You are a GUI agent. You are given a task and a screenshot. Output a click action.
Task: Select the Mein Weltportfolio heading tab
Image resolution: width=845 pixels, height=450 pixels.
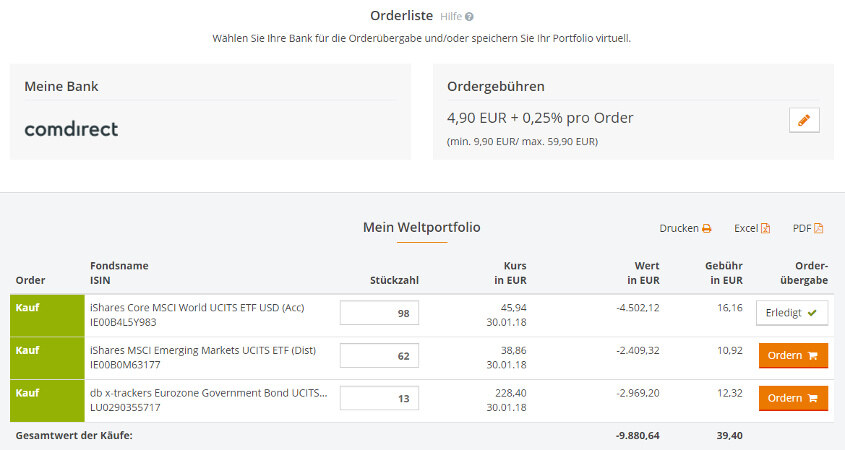[421, 228]
